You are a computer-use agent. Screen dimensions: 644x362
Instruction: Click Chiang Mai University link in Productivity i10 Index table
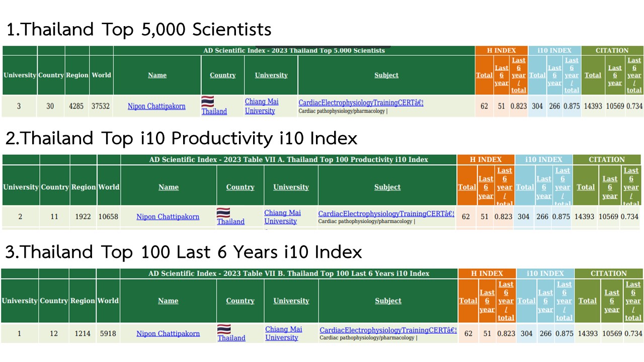tap(283, 217)
